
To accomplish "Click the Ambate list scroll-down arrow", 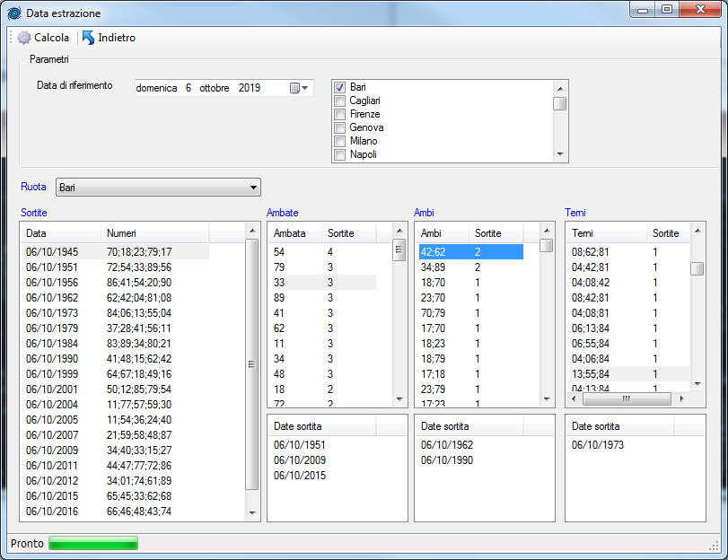I will tap(399, 399).
